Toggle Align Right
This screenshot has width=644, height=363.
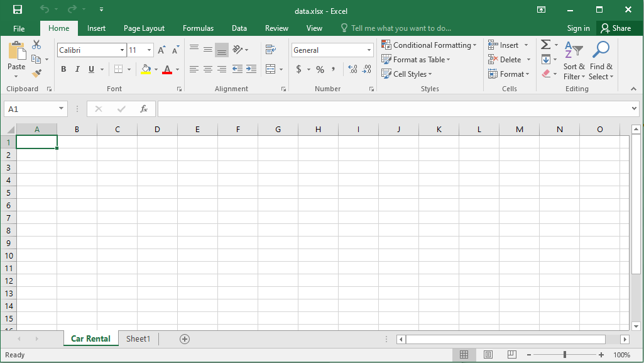point(222,69)
